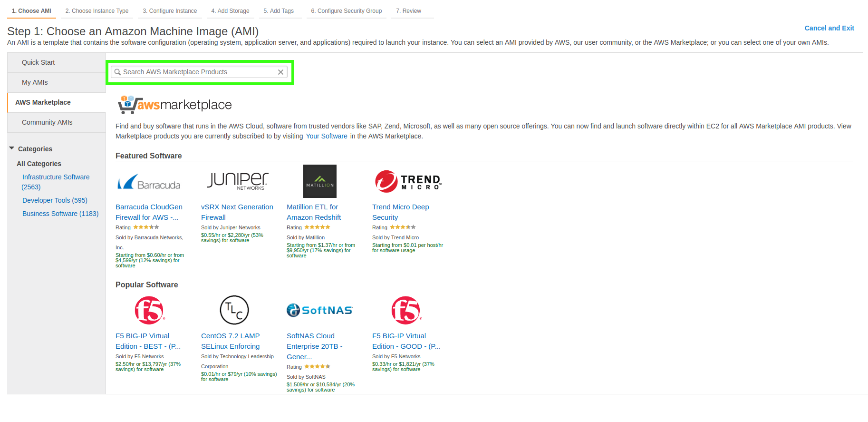Click SoftNAS star rating
Screen dimensions: 868x422
(x=317, y=367)
